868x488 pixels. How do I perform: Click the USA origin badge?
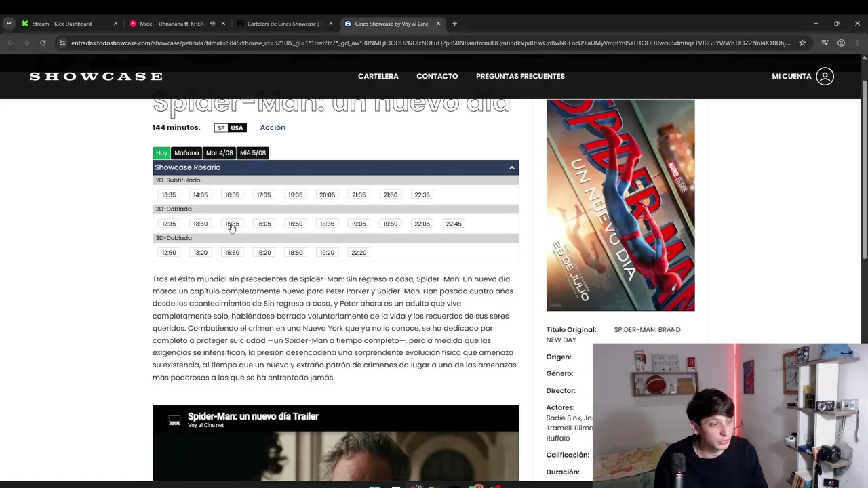pos(237,128)
